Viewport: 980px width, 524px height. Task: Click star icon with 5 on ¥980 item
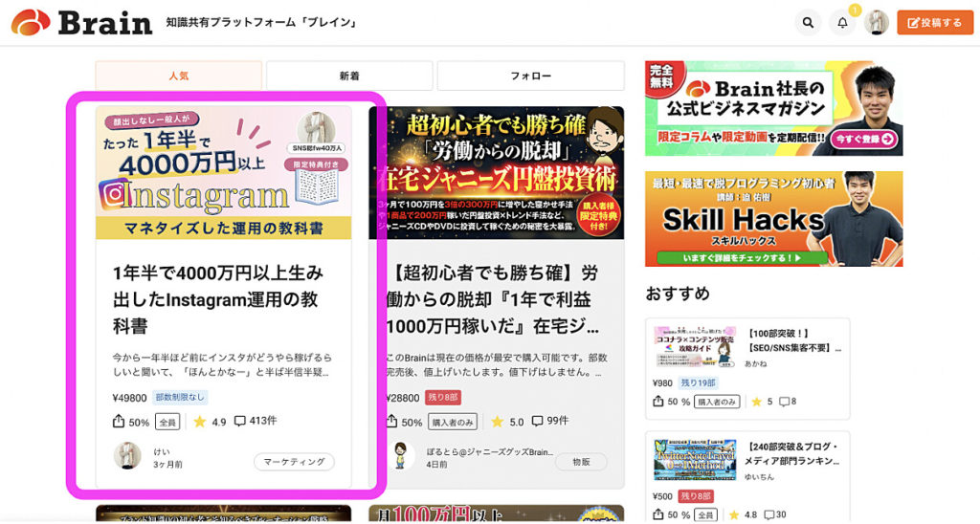(x=756, y=402)
